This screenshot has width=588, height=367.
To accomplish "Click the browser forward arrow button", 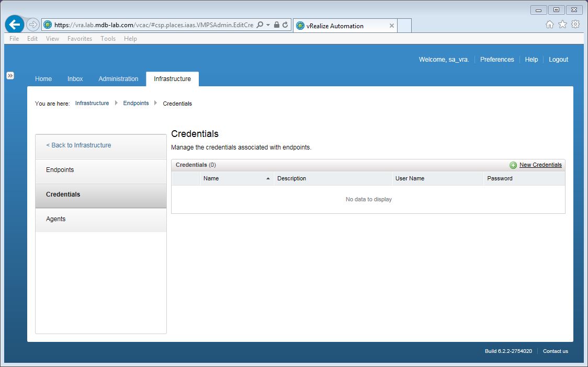I will coord(32,25).
